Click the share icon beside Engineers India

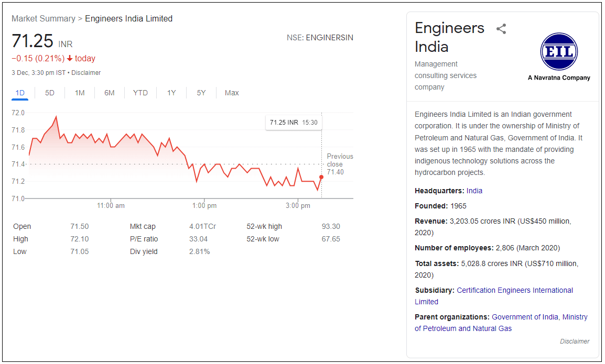501,29
